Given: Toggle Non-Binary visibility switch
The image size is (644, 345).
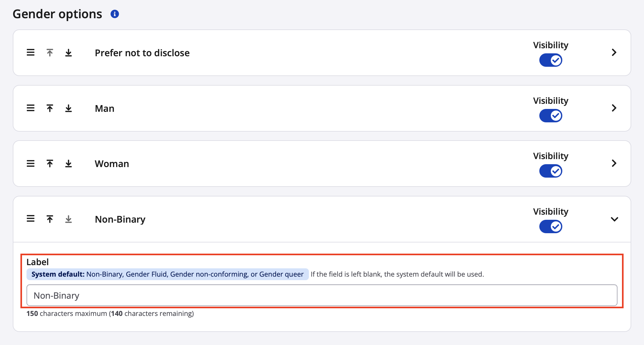Looking at the screenshot, I should (x=550, y=226).
